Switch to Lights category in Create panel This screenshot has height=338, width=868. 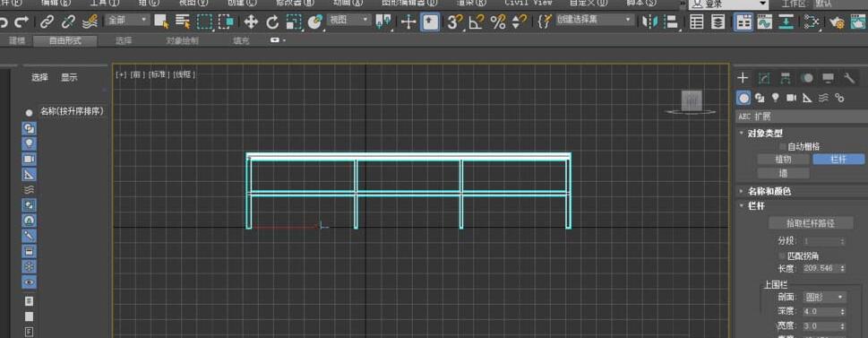[776, 98]
